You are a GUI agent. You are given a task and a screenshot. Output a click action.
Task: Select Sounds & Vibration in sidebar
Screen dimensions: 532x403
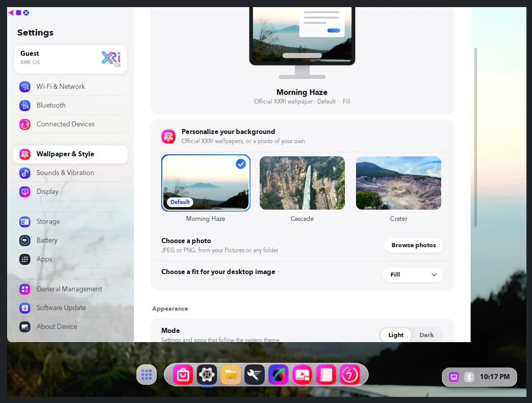pyautogui.click(x=70, y=173)
